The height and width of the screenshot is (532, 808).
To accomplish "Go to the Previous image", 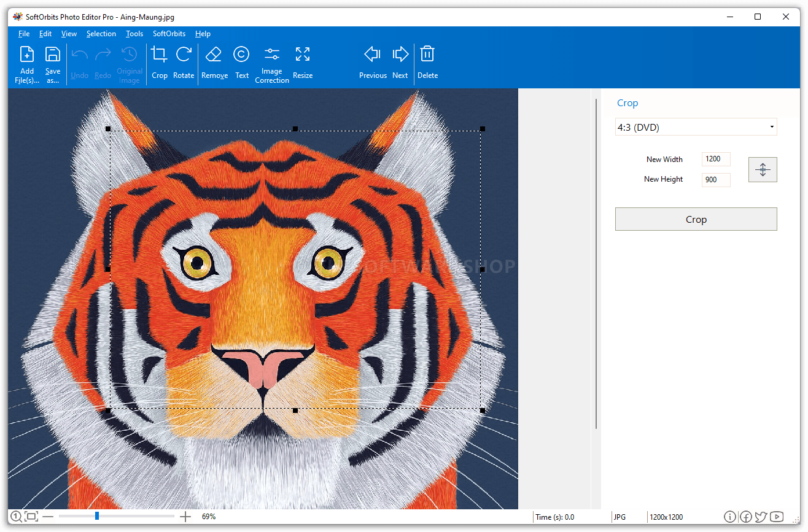I will click(372, 54).
